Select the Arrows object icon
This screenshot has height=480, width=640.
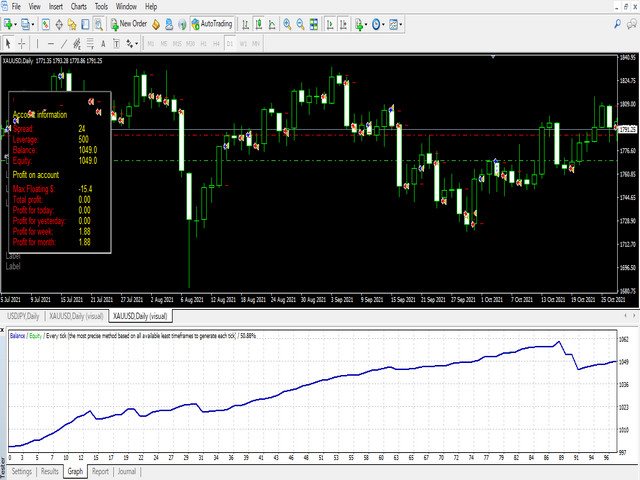(129, 44)
